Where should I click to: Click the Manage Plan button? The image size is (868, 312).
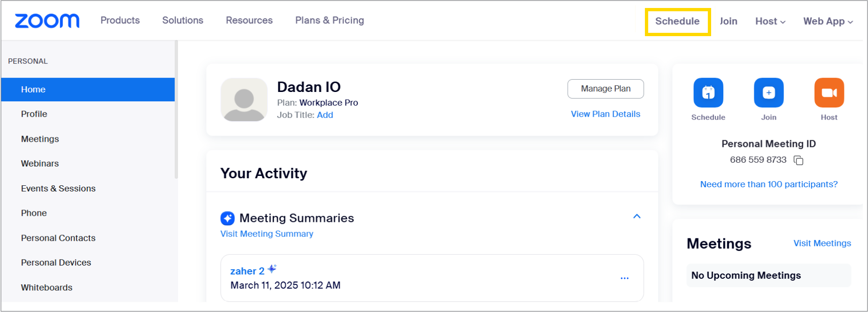605,89
